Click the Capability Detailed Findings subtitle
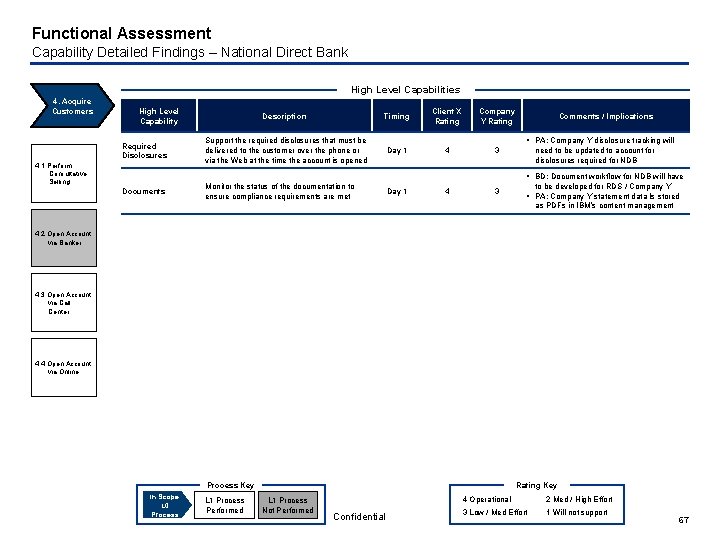Viewport: 720px width, 540px height. pyautogui.click(x=190, y=52)
